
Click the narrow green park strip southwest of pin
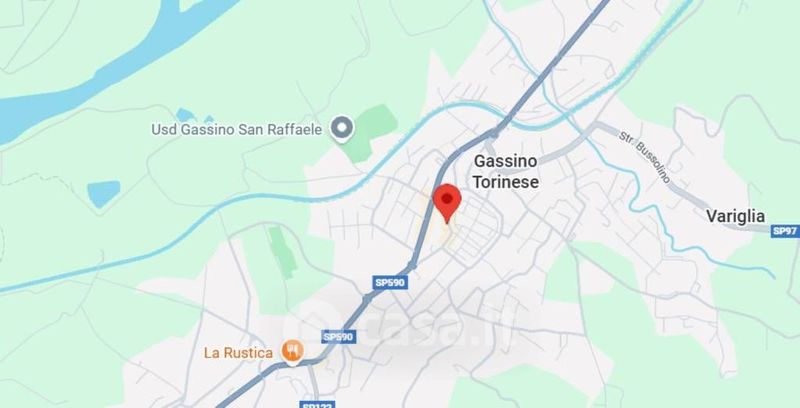282,252
